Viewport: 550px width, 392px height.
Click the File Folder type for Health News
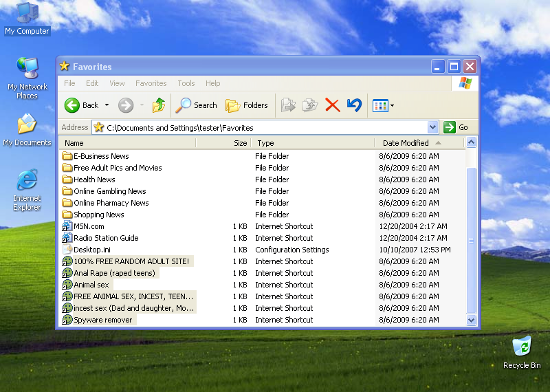click(x=272, y=179)
